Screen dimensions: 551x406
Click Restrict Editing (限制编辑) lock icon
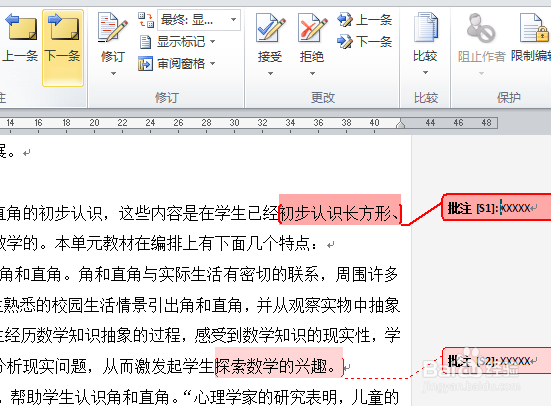pos(534,27)
